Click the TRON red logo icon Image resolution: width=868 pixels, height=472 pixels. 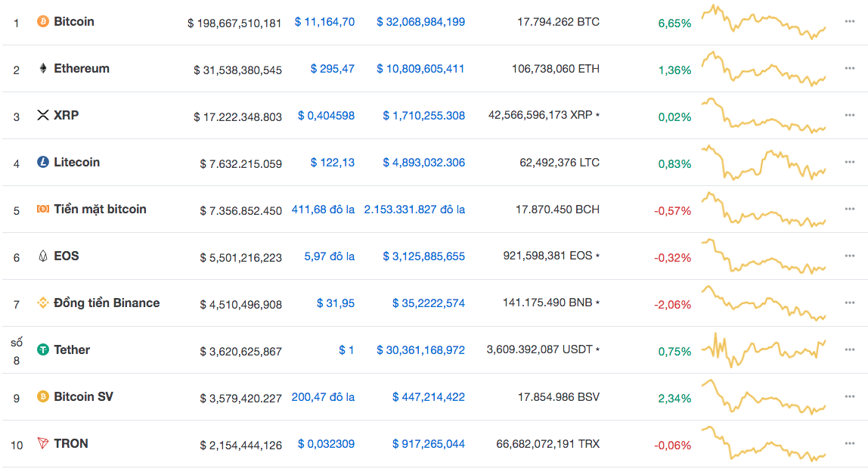43,444
